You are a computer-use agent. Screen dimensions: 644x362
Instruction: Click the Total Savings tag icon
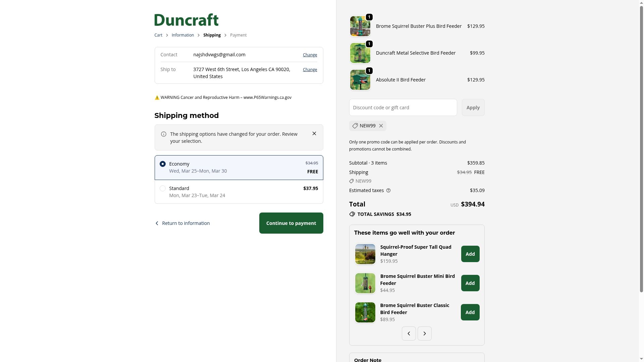click(x=352, y=214)
